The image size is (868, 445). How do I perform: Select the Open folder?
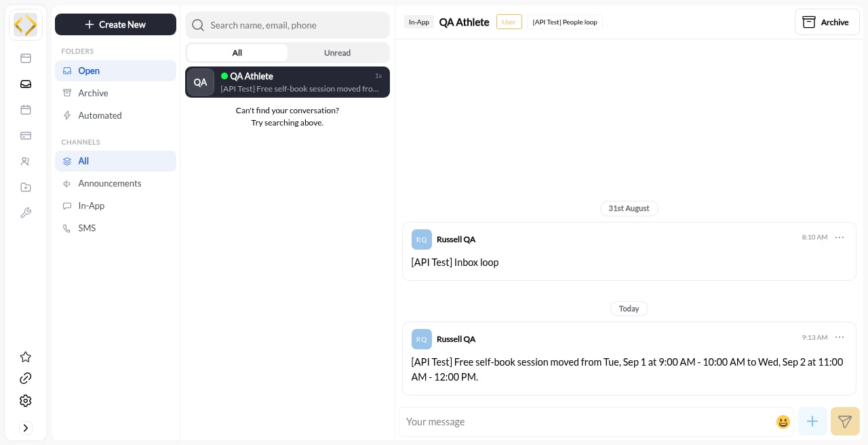[x=115, y=71]
